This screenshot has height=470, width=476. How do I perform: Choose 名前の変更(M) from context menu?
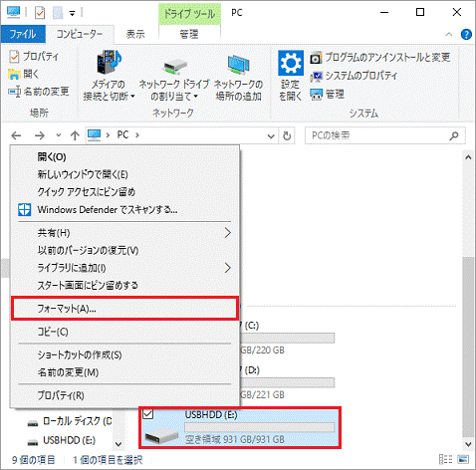pos(124,372)
